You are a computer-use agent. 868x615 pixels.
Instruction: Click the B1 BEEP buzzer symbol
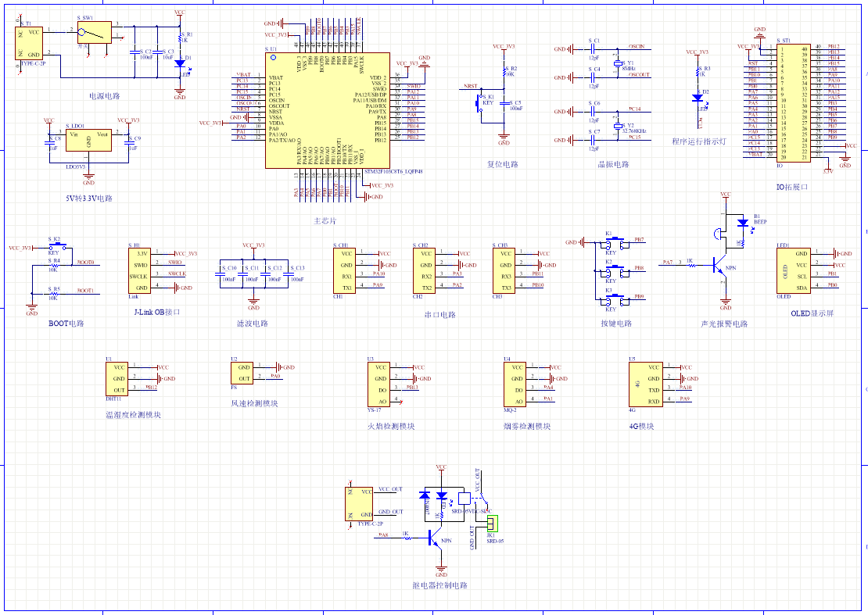point(719,234)
